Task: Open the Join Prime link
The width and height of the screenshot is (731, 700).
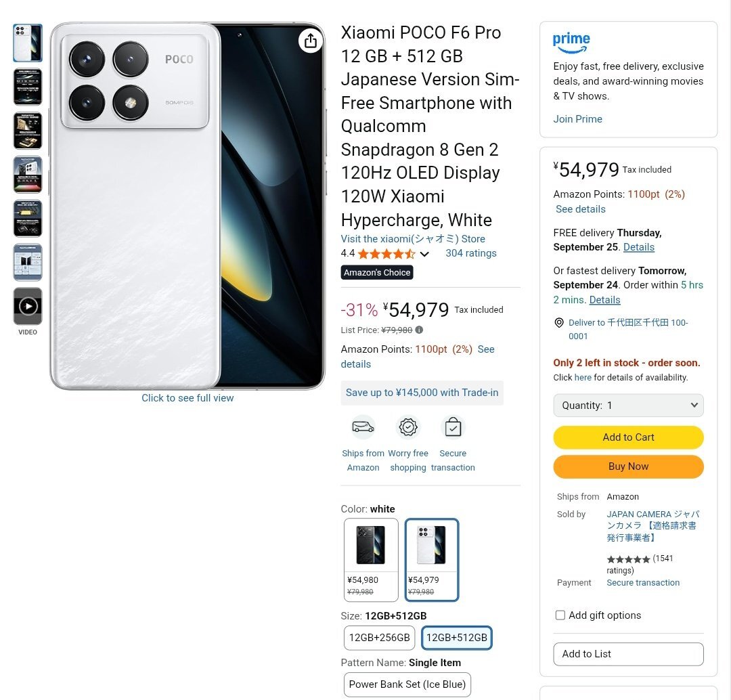Action: pyautogui.click(x=577, y=119)
